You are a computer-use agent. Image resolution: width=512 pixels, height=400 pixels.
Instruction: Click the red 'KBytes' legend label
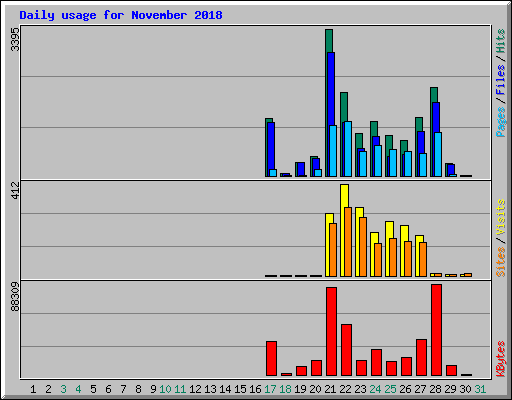click(500, 359)
